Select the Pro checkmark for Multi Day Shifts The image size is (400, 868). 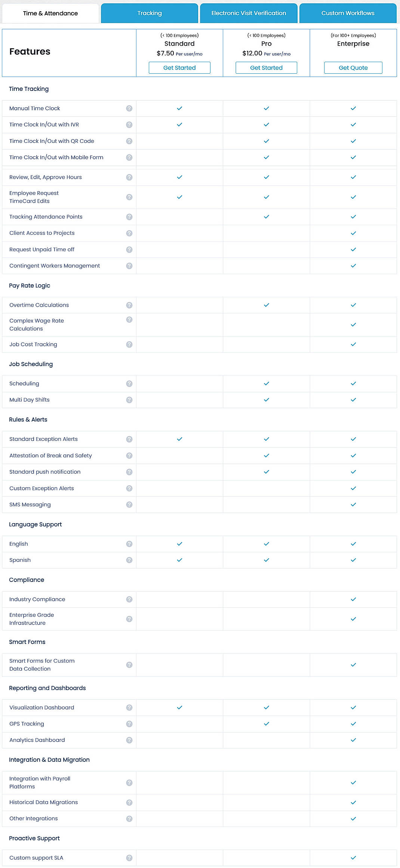tap(266, 400)
